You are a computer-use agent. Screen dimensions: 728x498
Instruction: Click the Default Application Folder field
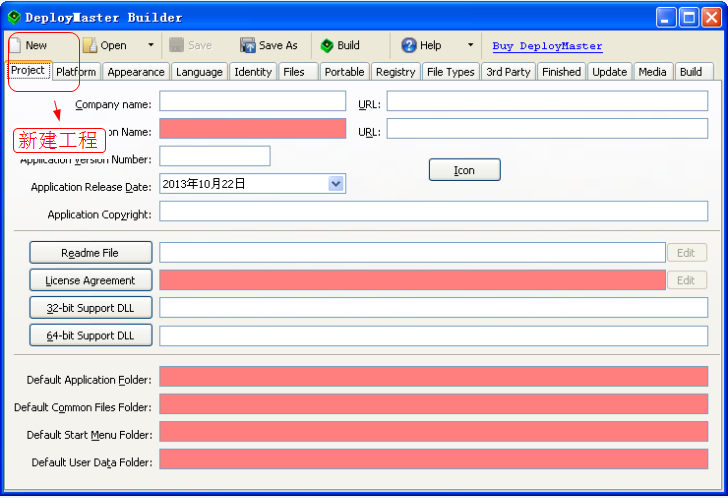tap(434, 376)
